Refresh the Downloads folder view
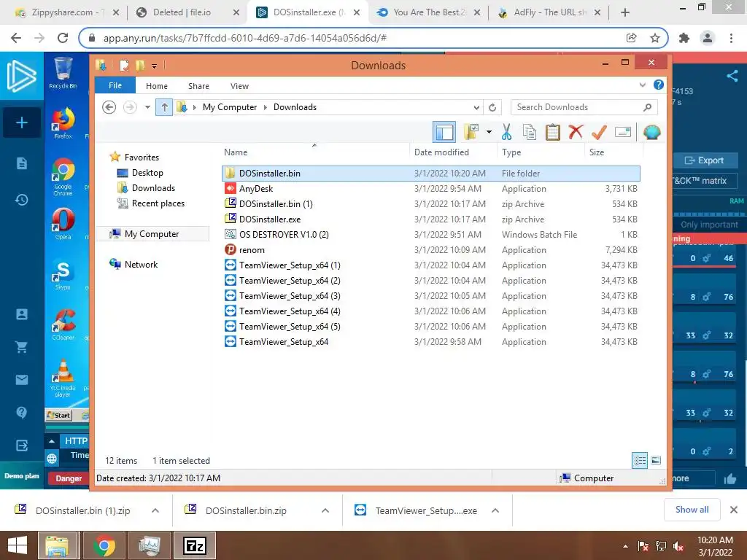747x560 pixels. click(x=492, y=107)
